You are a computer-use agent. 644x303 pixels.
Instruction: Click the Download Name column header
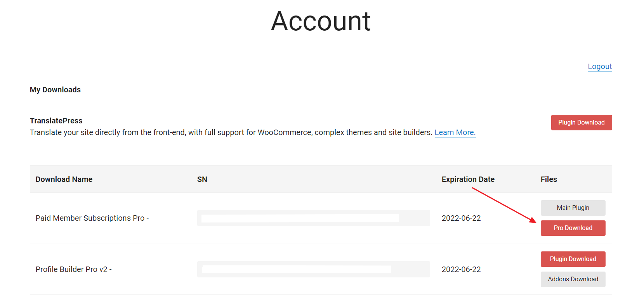tap(64, 179)
